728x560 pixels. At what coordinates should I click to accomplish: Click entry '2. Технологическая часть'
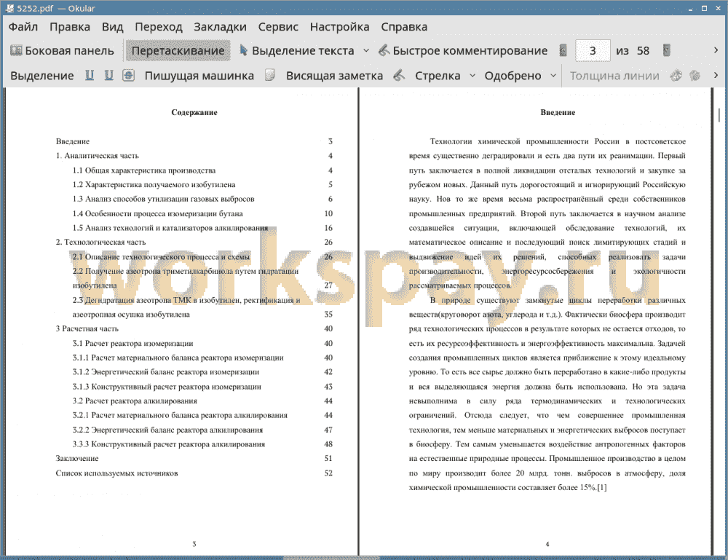tap(100, 242)
